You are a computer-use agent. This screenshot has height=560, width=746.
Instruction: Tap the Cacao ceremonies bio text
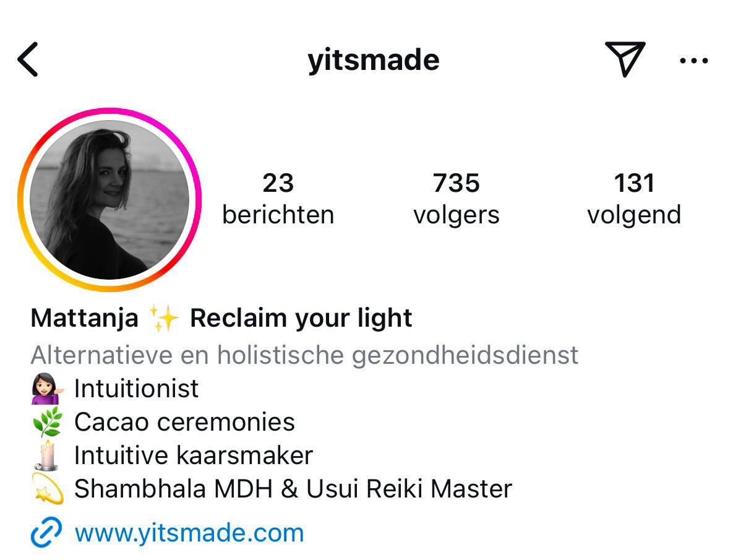pos(184,422)
